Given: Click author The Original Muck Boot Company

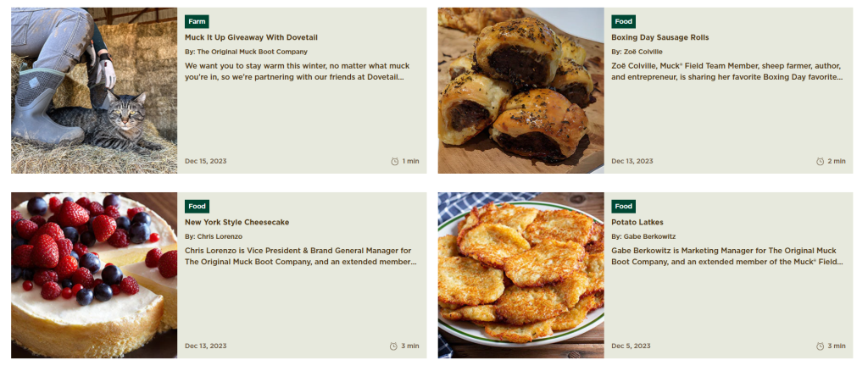Looking at the screenshot, I should click(x=253, y=52).
